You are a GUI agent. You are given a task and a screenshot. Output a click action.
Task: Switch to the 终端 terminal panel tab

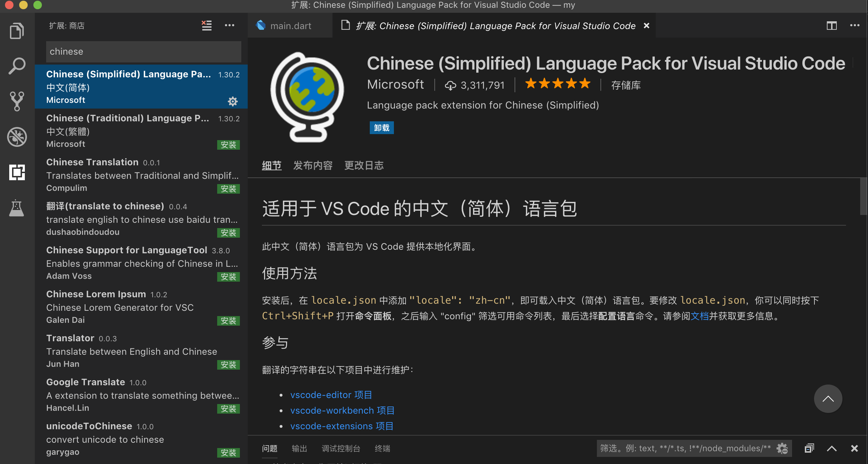tap(382, 448)
